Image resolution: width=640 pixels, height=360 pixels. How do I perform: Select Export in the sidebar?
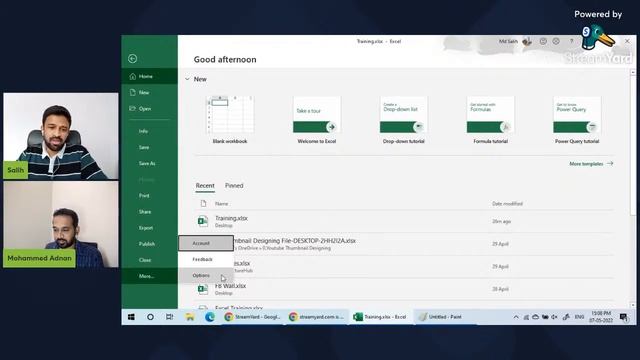149,228
